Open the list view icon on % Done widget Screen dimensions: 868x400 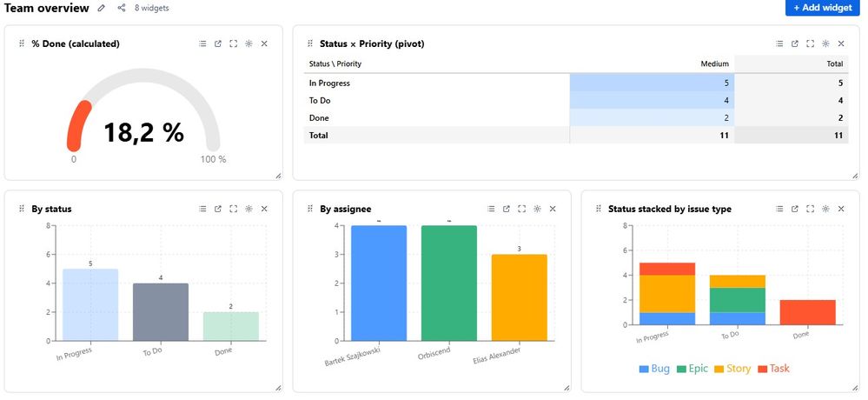click(202, 43)
